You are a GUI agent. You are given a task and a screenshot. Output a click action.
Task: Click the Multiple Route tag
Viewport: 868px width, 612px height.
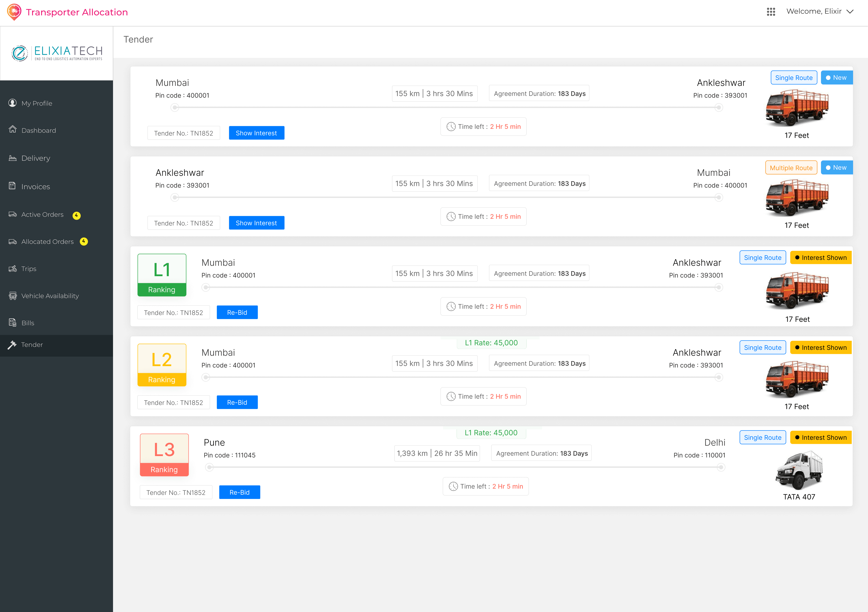pos(791,168)
